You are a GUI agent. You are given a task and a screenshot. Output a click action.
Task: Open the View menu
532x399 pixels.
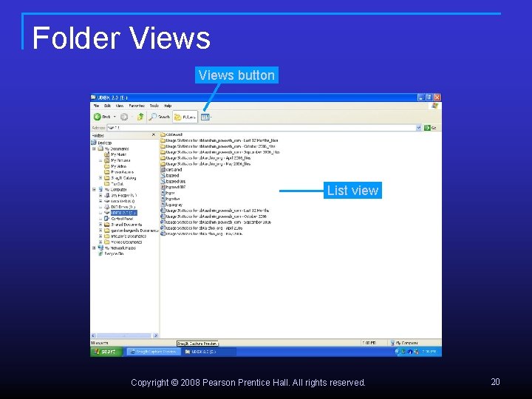pyautogui.click(x=120, y=106)
